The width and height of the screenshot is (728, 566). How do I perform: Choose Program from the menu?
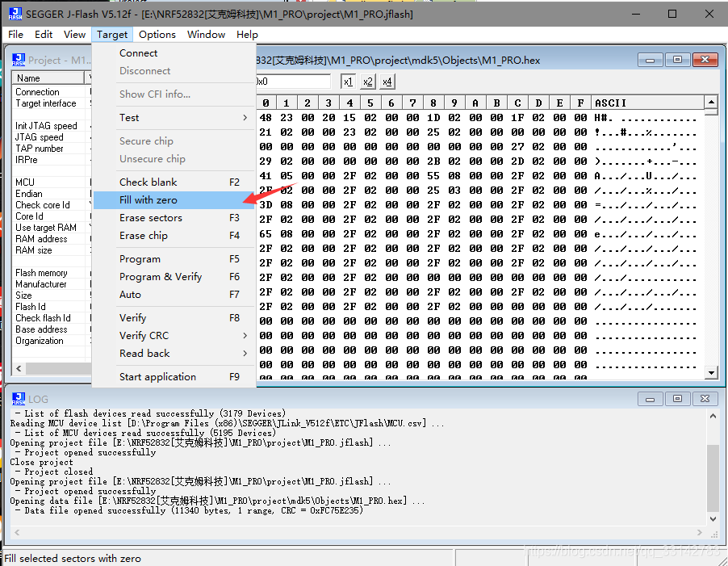click(174, 259)
